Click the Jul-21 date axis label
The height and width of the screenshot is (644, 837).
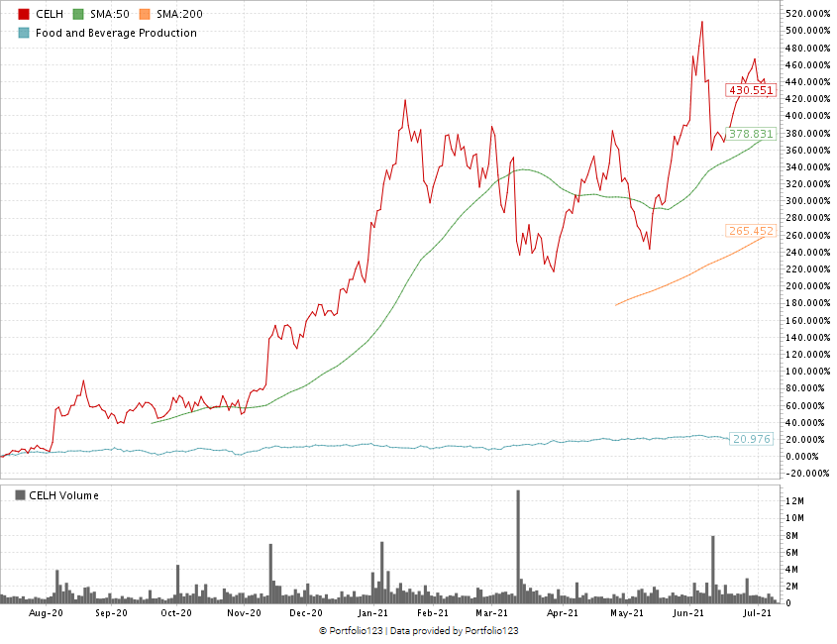click(757, 612)
